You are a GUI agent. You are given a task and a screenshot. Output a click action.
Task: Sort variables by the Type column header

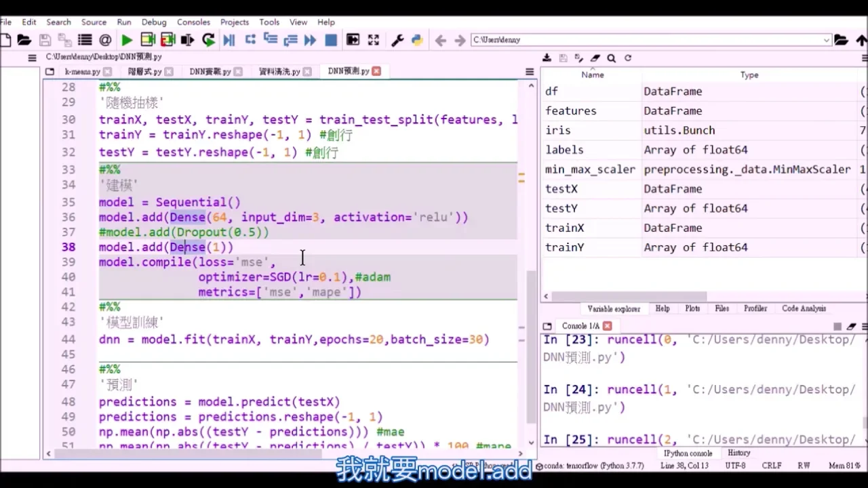749,75
